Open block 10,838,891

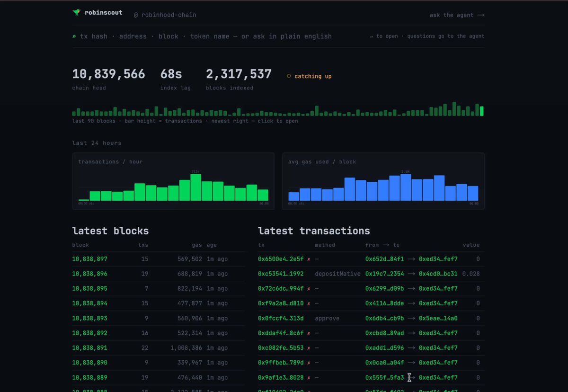[x=90, y=348]
